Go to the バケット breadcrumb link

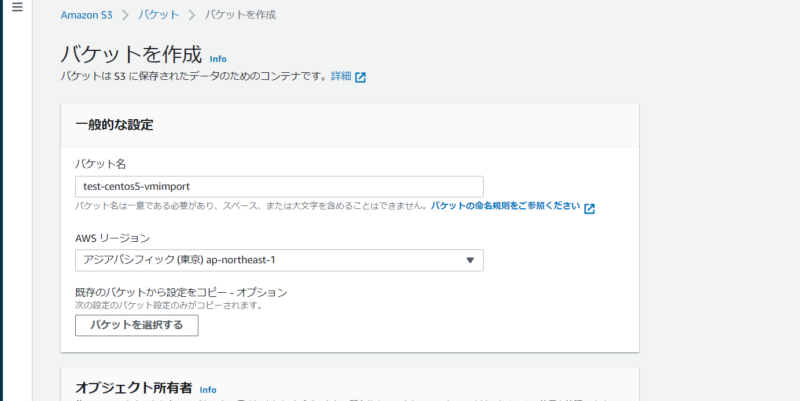click(159, 15)
